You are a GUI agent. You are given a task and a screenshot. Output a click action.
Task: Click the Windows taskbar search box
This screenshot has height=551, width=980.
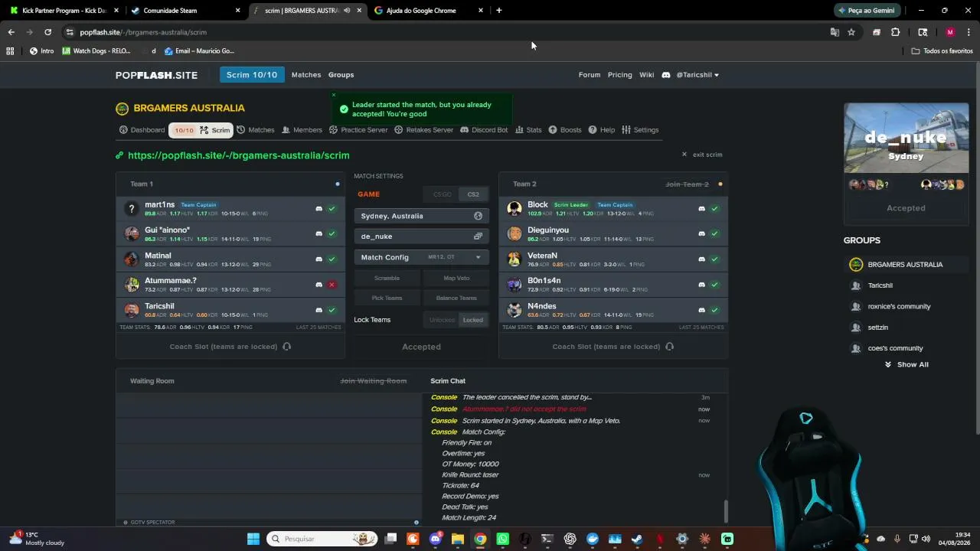tap(322, 539)
